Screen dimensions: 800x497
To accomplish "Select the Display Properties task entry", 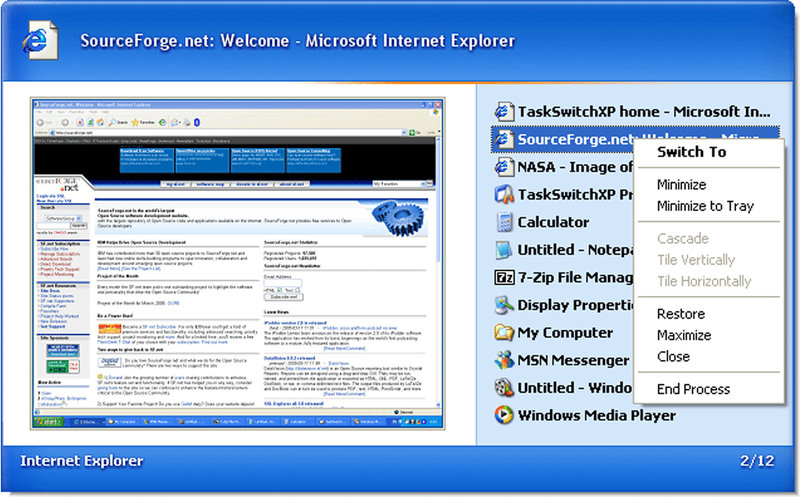I will tap(562, 305).
